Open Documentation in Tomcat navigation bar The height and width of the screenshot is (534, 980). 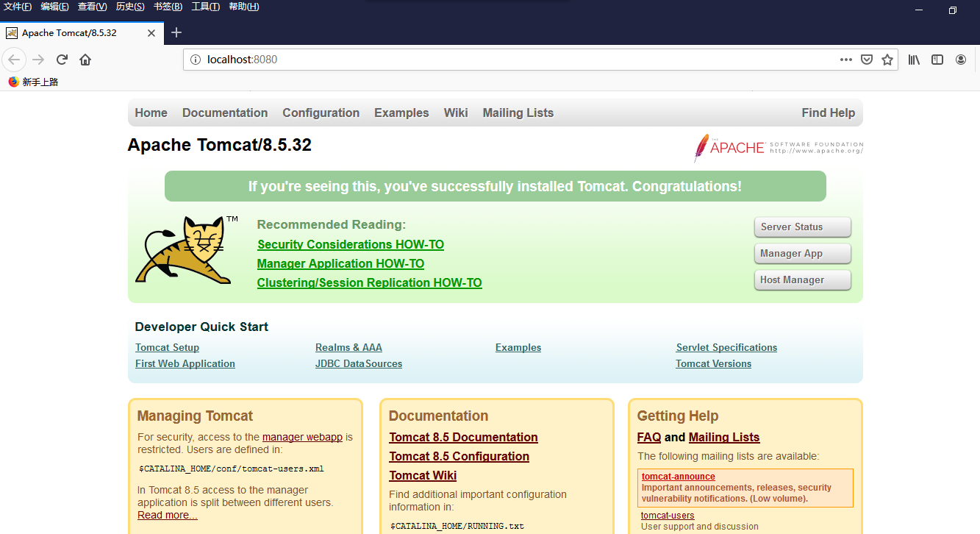[x=225, y=113]
